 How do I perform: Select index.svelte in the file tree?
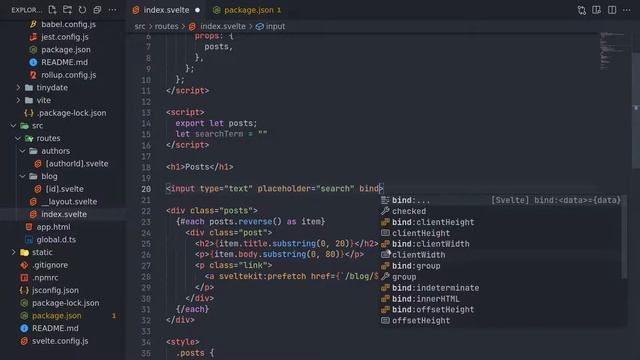point(64,214)
